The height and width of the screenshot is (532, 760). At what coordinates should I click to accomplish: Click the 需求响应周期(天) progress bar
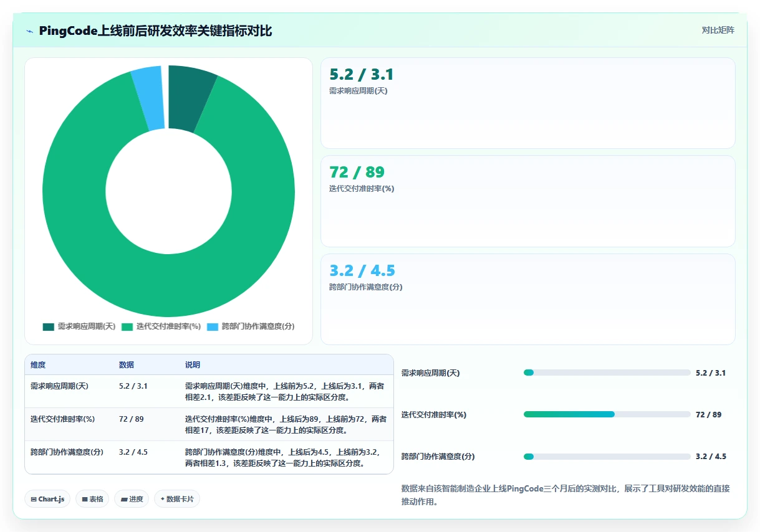pyautogui.click(x=607, y=373)
